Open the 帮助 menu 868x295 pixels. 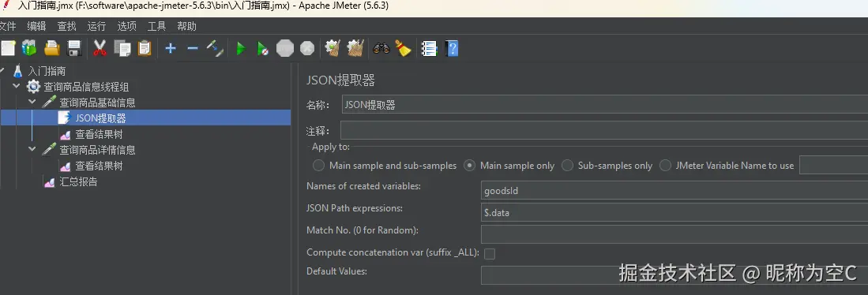pyautogui.click(x=186, y=26)
